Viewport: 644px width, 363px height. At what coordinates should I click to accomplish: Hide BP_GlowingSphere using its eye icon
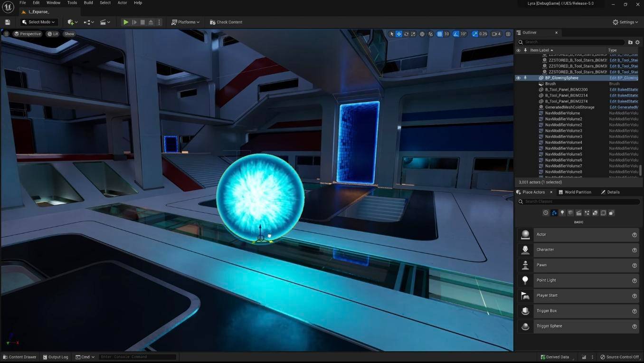coord(518,78)
